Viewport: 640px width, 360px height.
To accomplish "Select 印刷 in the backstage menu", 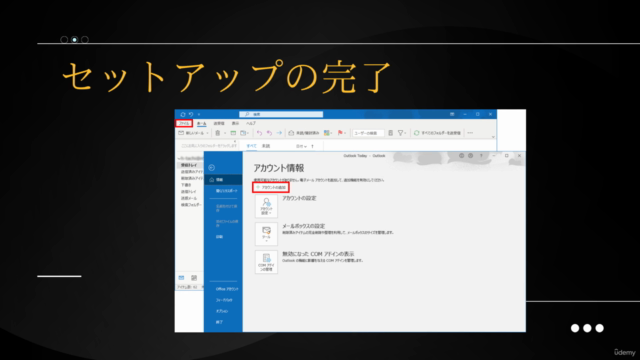I will pyautogui.click(x=220, y=237).
